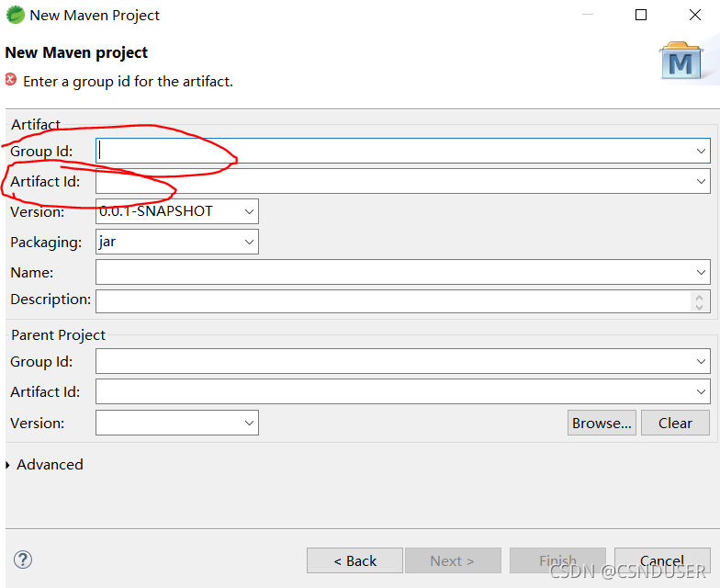Click the help question mark icon
The height and width of the screenshot is (588, 720).
(22, 560)
